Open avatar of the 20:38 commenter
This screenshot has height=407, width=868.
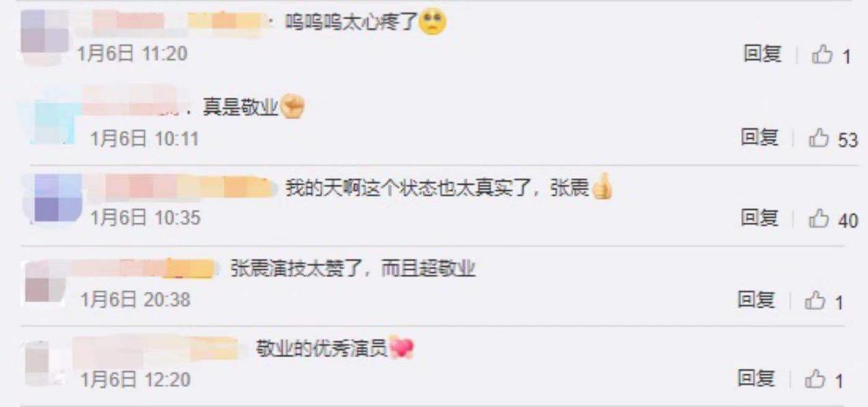[45, 282]
